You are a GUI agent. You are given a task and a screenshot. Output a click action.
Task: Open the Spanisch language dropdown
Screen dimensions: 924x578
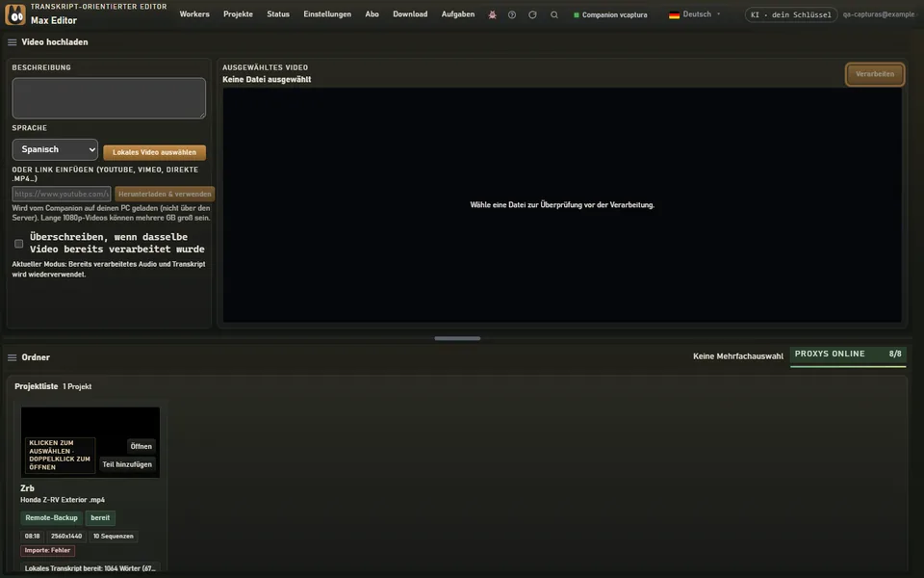[x=55, y=150]
